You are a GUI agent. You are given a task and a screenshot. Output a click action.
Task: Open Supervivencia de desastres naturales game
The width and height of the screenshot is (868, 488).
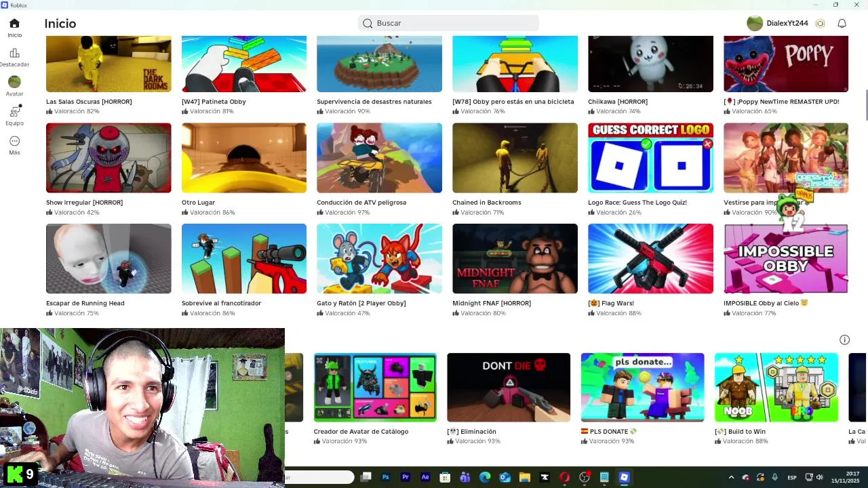(379, 64)
